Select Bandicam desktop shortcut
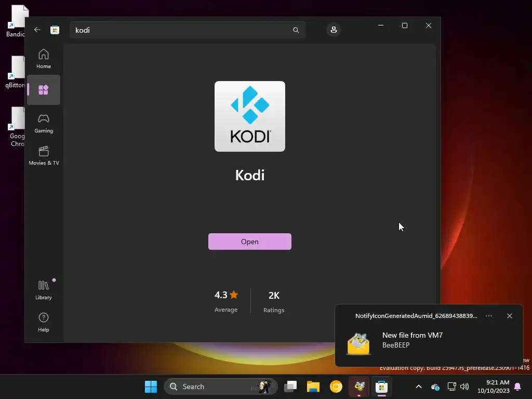This screenshot has height=399, width=532. point(16,21)
